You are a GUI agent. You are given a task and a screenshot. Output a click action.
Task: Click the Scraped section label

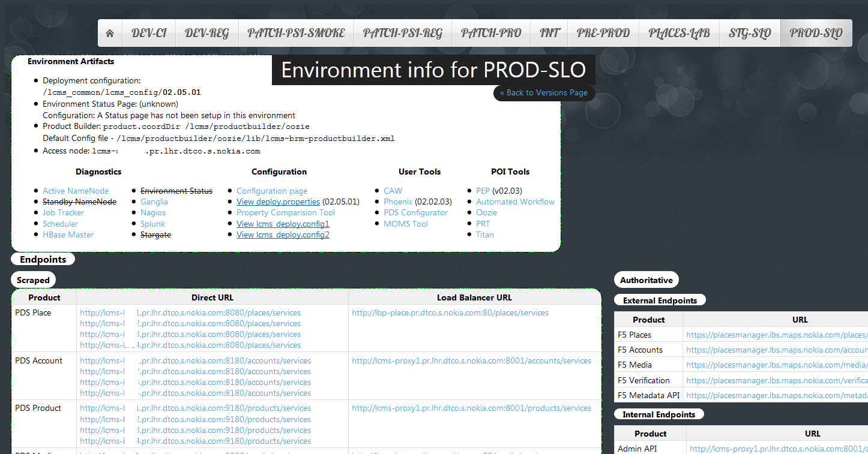tap(33, 279)
